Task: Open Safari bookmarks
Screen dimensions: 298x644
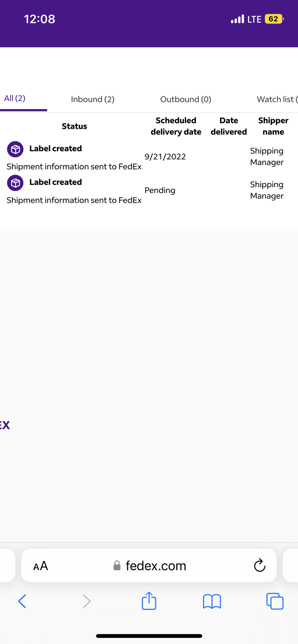Action: [212, 601]
